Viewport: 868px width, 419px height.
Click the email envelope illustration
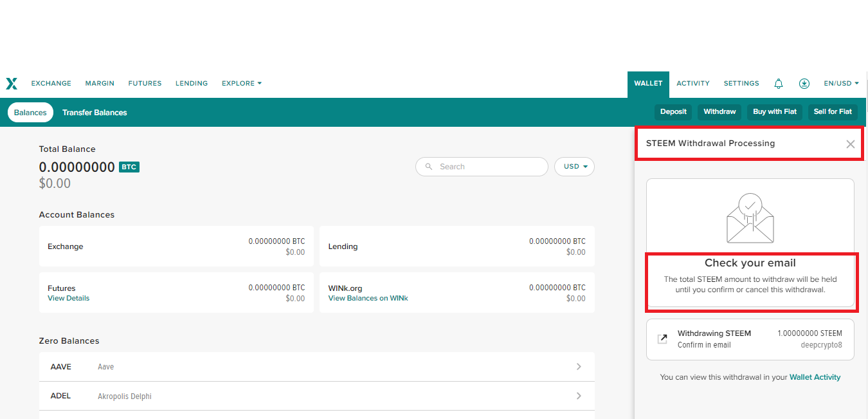750,218
